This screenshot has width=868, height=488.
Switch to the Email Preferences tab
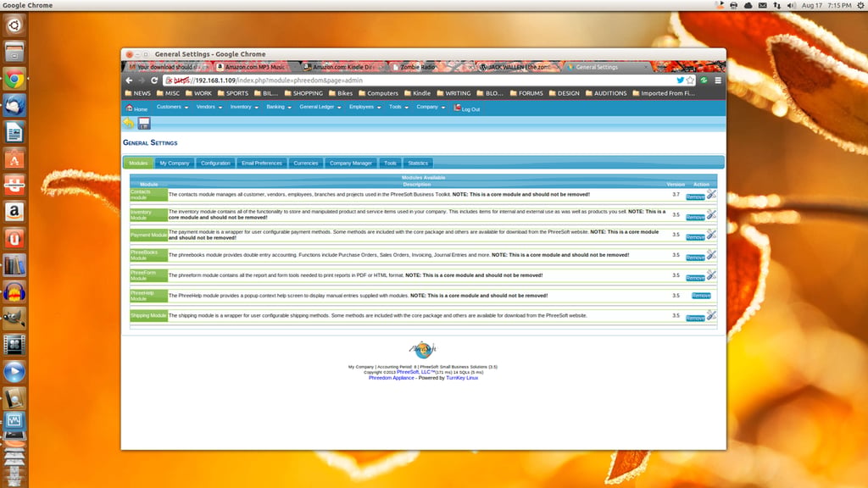coord(262,164)
